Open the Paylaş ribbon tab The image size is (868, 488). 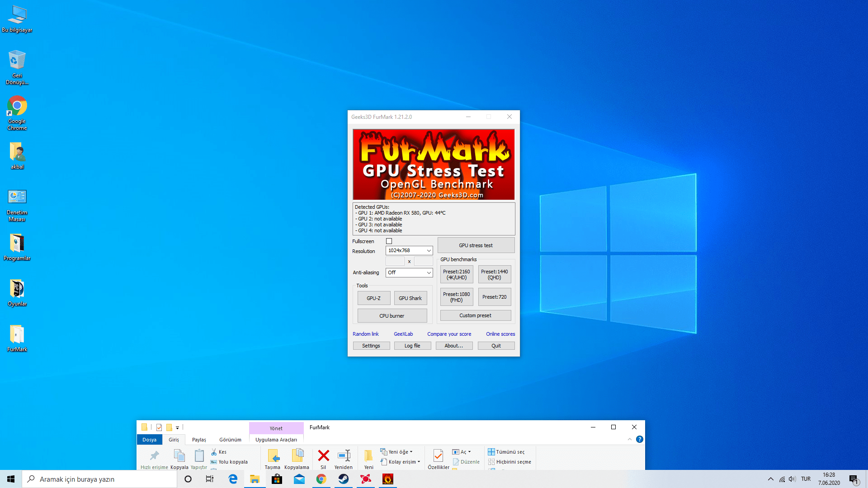(x=199, y=440)
